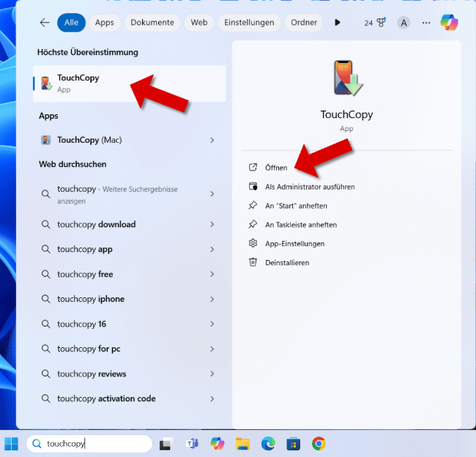The height and width of the screenshot is (457, 476).
Task: Select the Alle filter tab
Action: (x=71, y=23)
